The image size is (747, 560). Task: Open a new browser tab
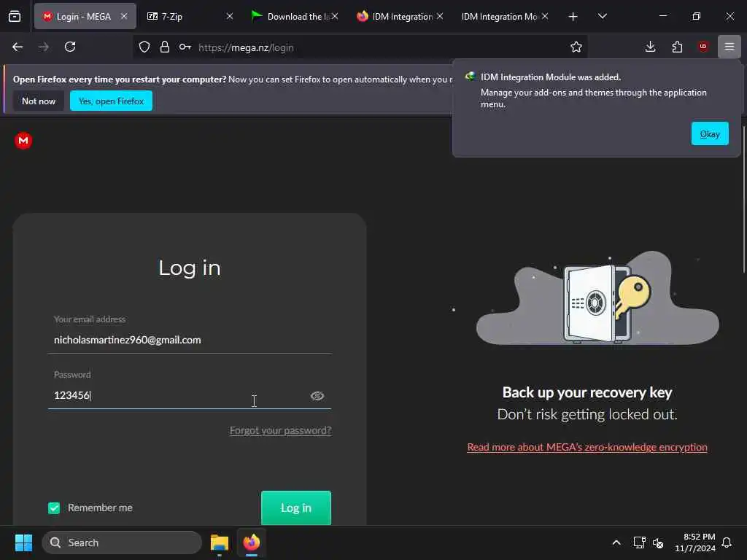tap(573, 17)
